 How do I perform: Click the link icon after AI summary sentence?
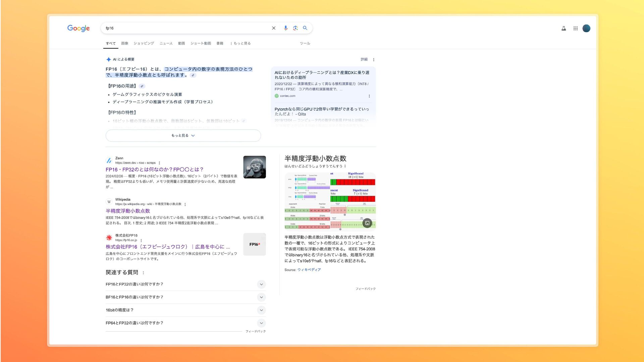tap(193, 75)
